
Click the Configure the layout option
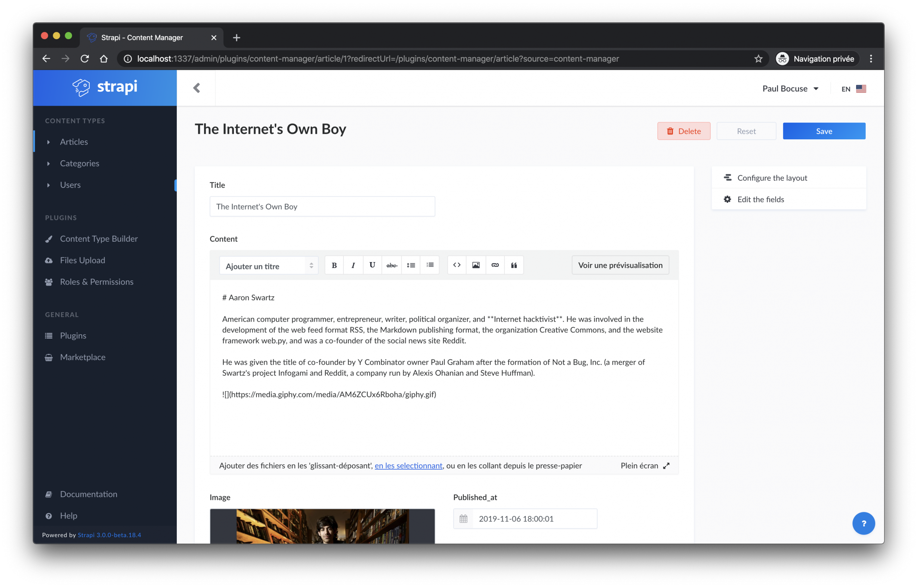coord(772,177)
